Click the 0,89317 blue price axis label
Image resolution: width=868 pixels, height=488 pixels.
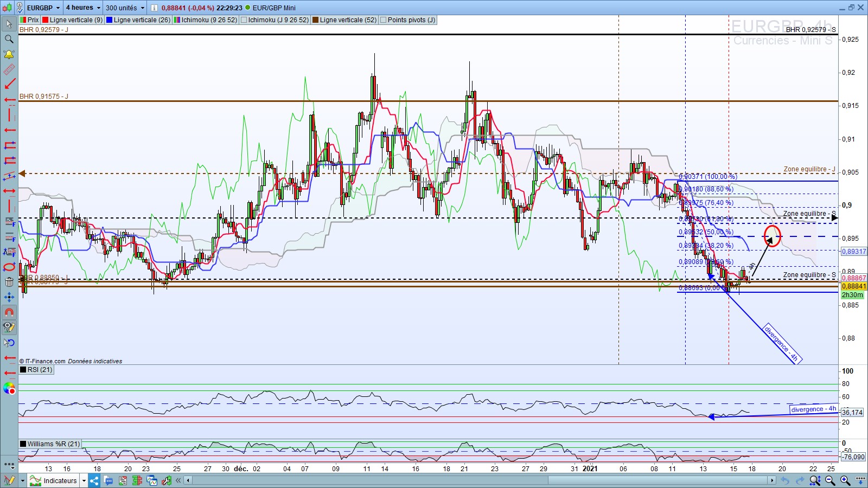pos(853,252)
